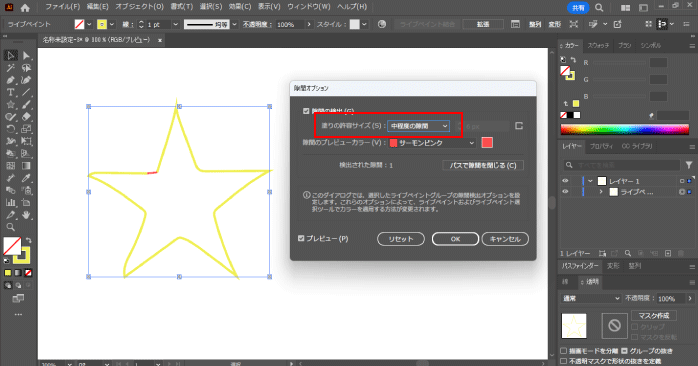Select the Lasso tool
The height and width of the screenshot is (366, 698).
tap(26, 68)
